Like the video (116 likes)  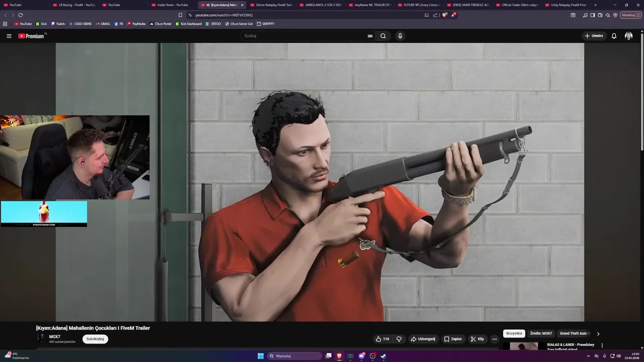point(382,339)
